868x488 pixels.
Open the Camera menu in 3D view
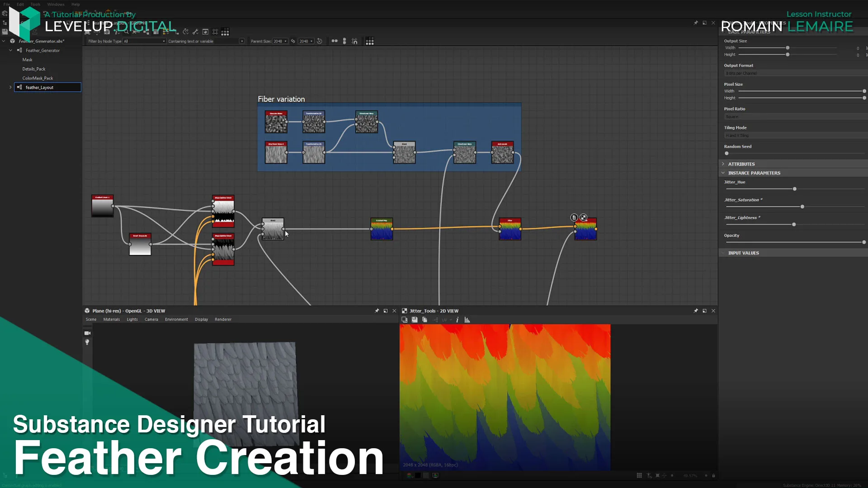coord(151,319)
